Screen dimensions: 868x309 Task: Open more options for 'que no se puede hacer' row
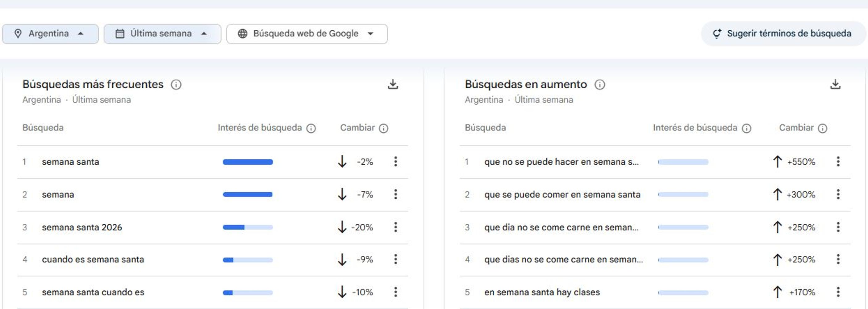pos(838,162)
